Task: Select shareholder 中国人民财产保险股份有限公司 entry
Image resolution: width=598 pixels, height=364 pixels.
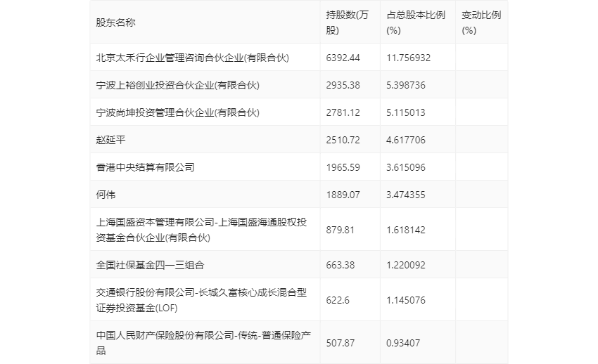Action: click(203, 343)
